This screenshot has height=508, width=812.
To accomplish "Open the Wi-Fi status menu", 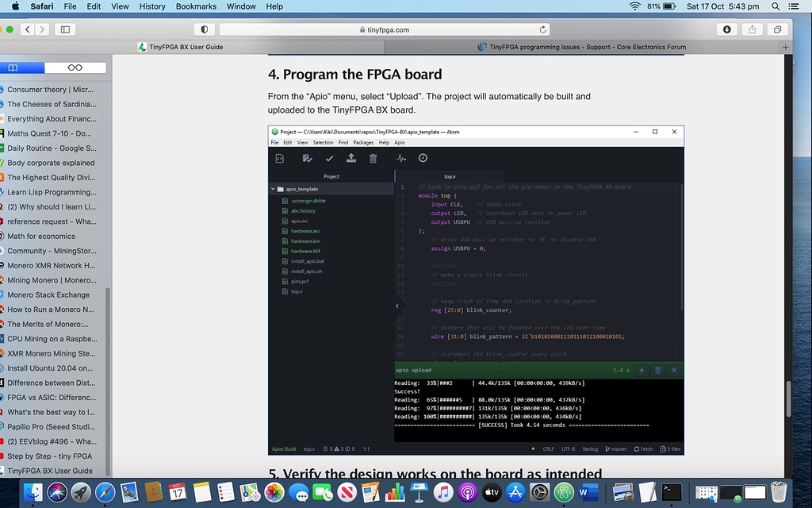I will pos(634,6).
